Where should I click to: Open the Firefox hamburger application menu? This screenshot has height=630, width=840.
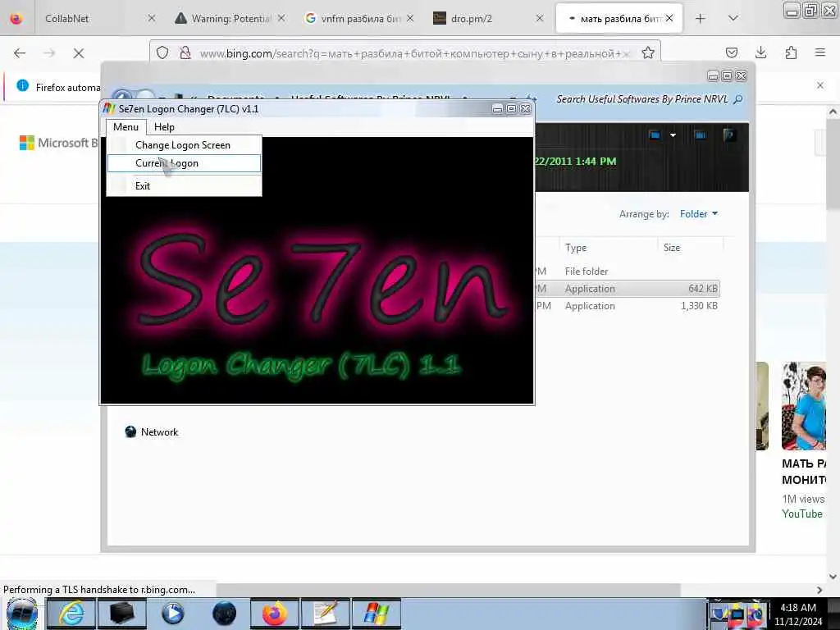[x=820, y=52]
